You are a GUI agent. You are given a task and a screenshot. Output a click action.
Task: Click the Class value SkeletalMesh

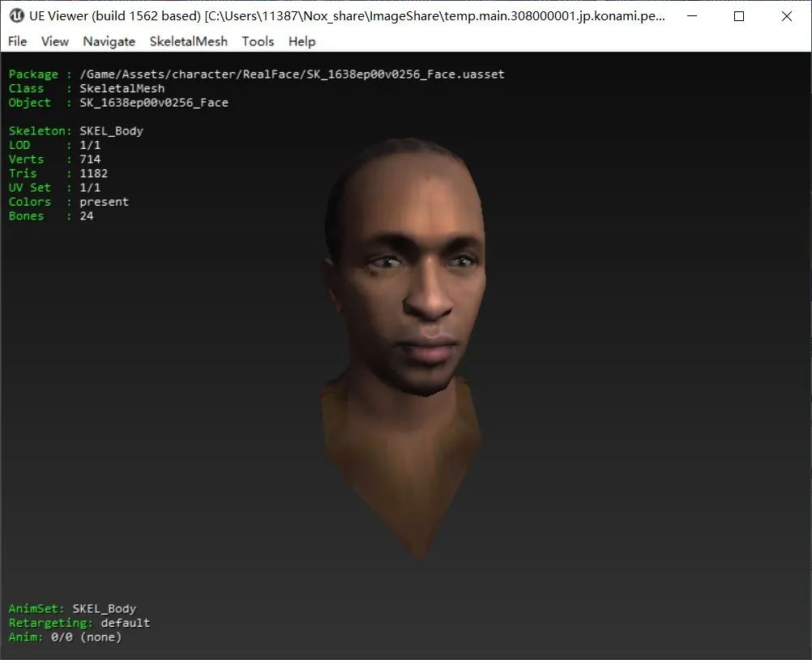click(122, 88)
